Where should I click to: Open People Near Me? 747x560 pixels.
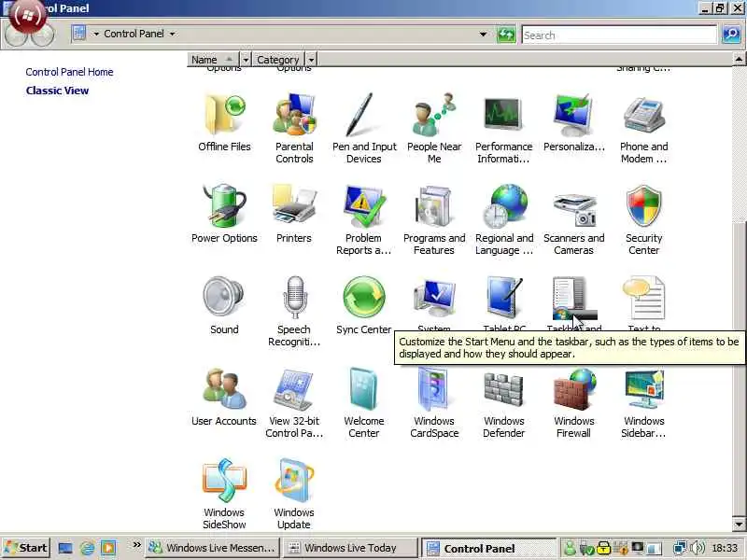pos(434,129)
